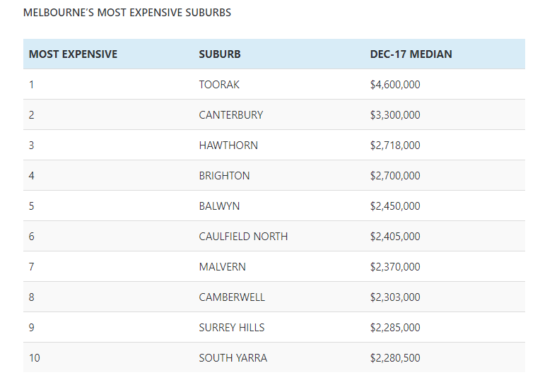Click the $2,718,000 median price
The image size is (540, 392).
[395, 145]
